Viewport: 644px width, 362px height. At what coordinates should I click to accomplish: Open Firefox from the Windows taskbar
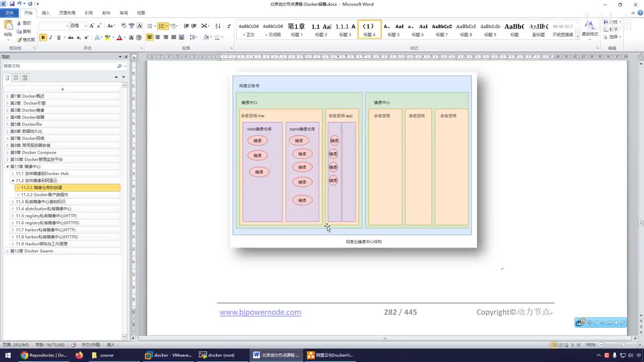79,355
